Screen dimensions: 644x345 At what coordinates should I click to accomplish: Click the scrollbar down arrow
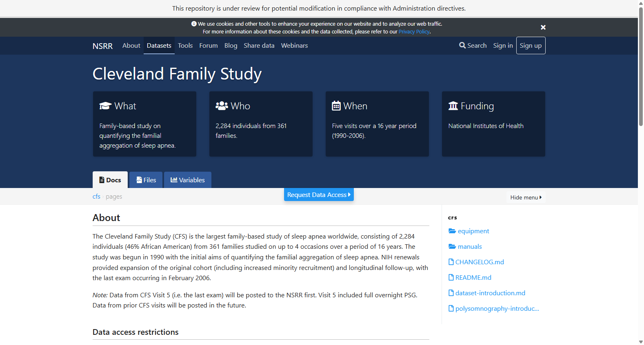coord(641,342)
